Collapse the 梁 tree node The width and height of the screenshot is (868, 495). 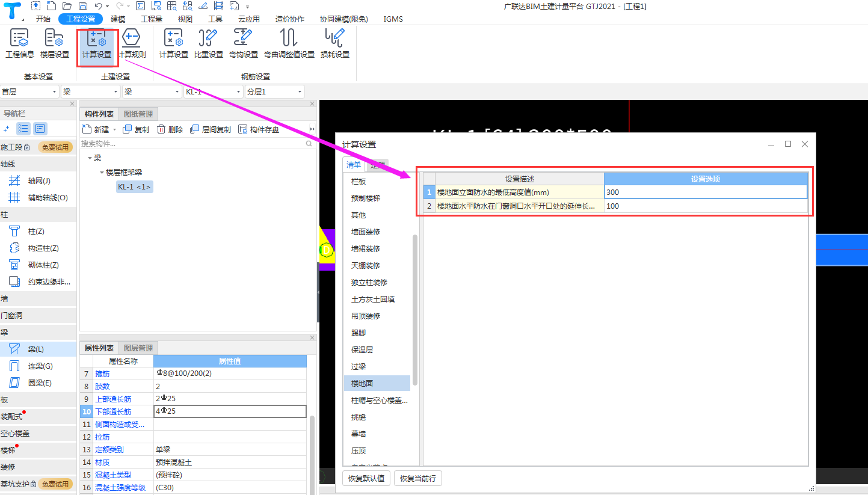pos(90,158)
